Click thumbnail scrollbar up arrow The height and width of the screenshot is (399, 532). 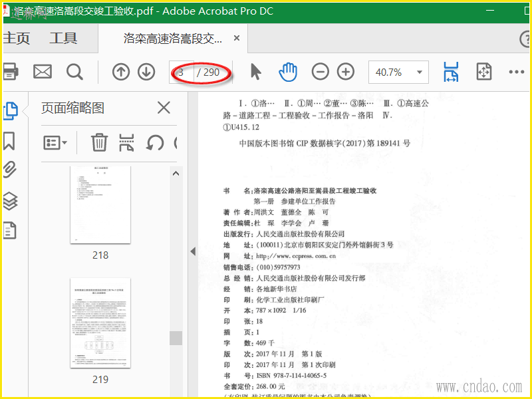tap(176, 174)
